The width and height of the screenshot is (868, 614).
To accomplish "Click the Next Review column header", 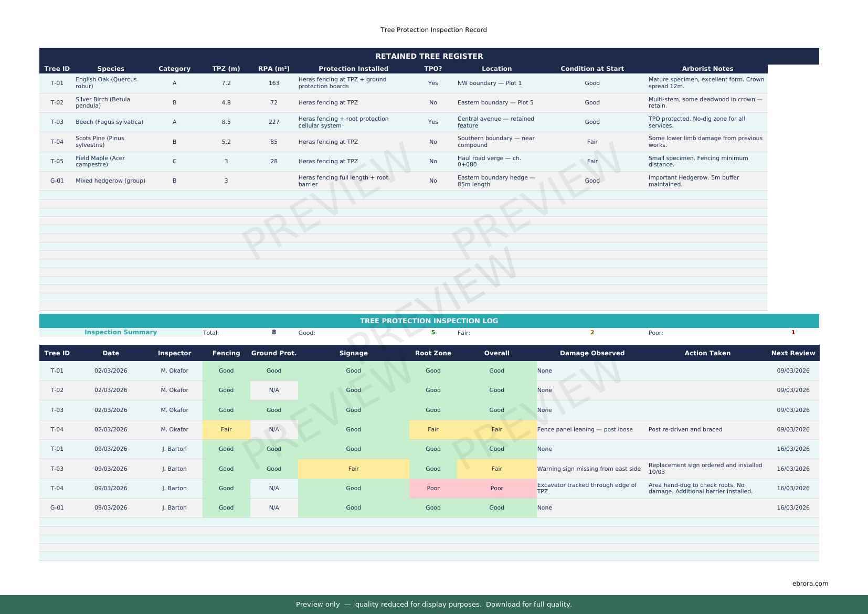I will tap(792, 353).
